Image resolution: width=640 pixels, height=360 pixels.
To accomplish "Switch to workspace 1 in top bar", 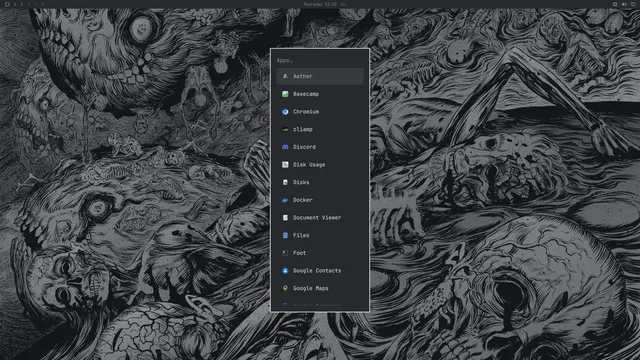I will 15,4.
